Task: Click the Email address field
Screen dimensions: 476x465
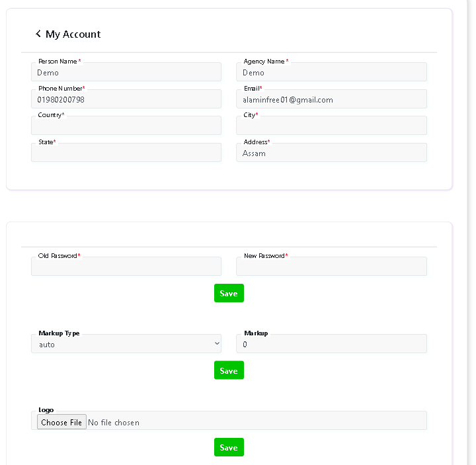Action: (331, 99)
